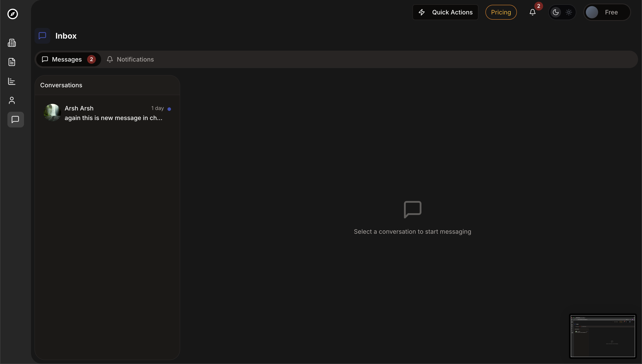Switch to light mode sun toggle

point(569,12)
